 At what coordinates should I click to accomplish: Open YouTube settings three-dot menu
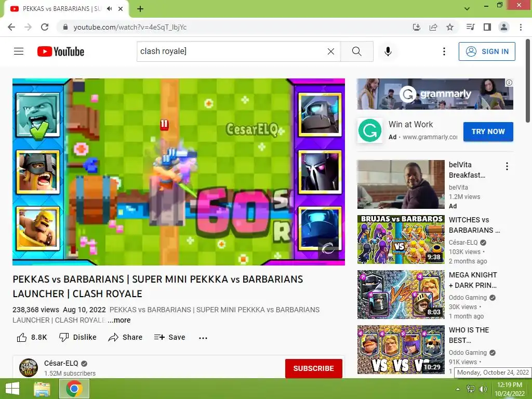[x=444, y=51]
